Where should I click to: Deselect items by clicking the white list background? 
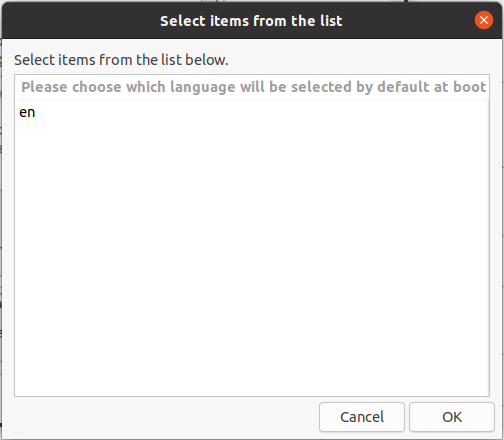tap(252, 253)
